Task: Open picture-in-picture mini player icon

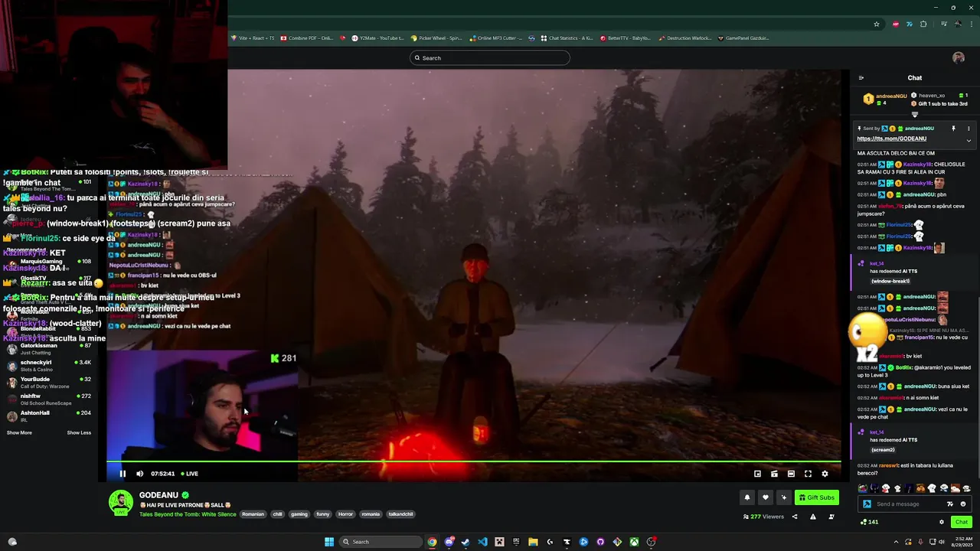Action: point(757,474)
